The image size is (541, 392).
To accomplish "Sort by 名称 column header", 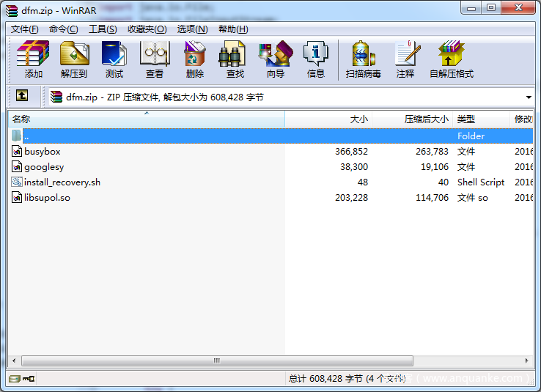I will pos(147,119).
